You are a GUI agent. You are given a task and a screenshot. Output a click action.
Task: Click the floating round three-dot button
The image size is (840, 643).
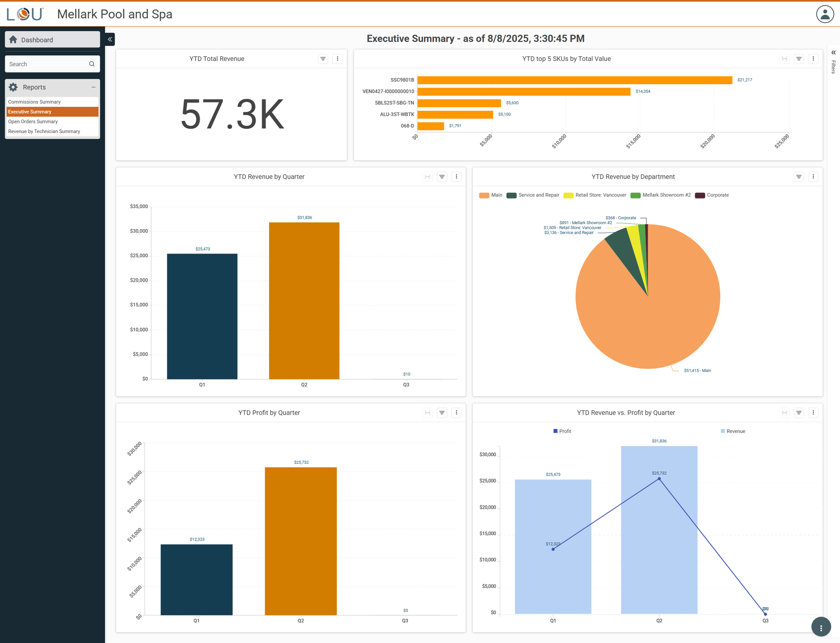tap(821, 627)
